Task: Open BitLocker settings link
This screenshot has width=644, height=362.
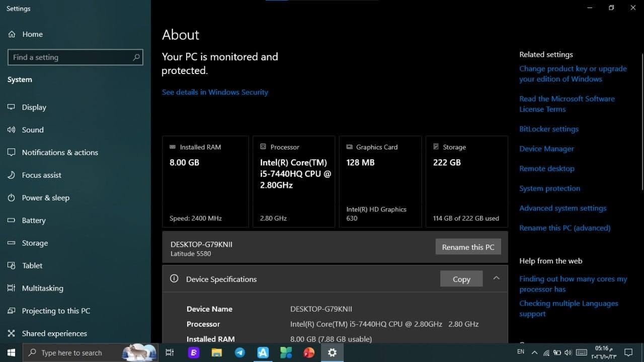Action: click(549, 129)
